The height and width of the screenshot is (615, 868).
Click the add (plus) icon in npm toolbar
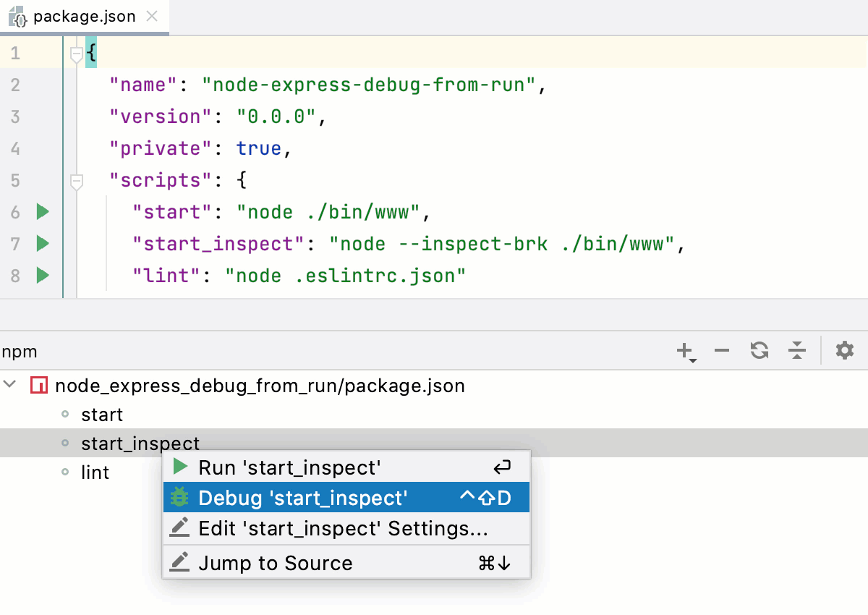pos(683,348)
